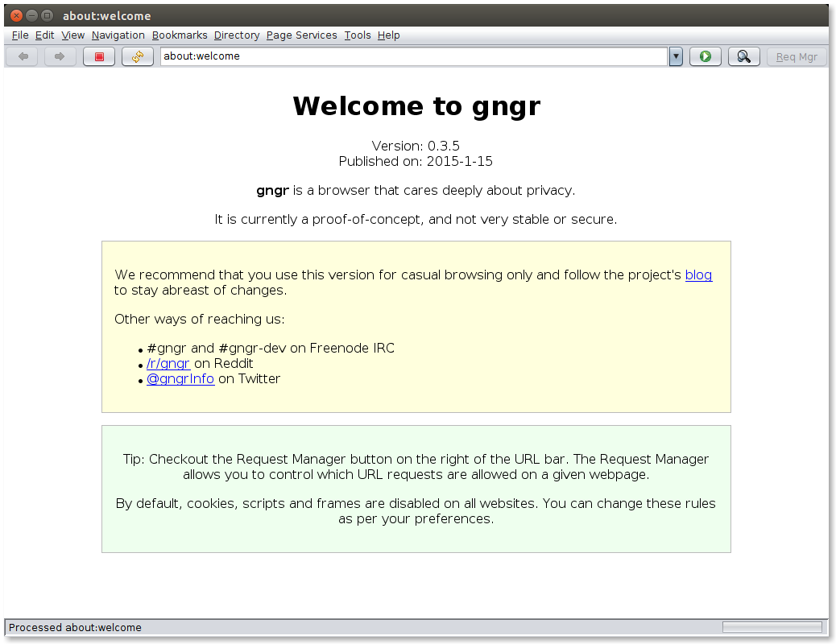Viewport: 836px width, 644px height.
Task: Open the URL history dropdown arrow
Action: [x=676, y=56]
